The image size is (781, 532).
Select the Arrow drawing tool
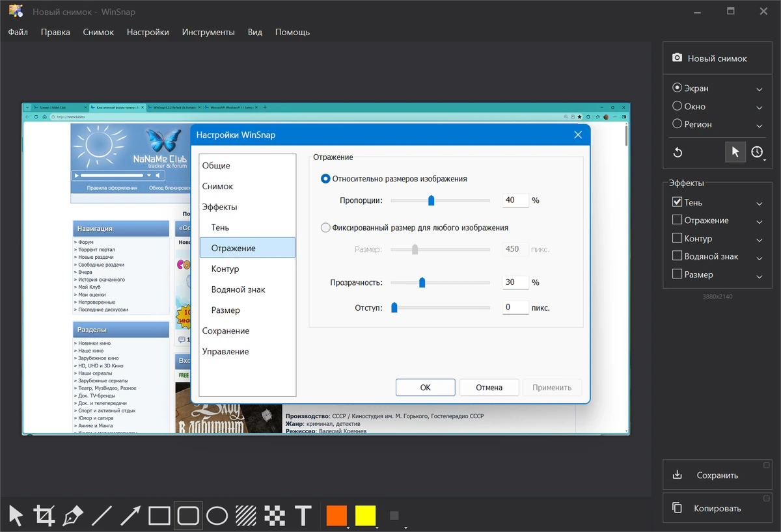(130, 516)
